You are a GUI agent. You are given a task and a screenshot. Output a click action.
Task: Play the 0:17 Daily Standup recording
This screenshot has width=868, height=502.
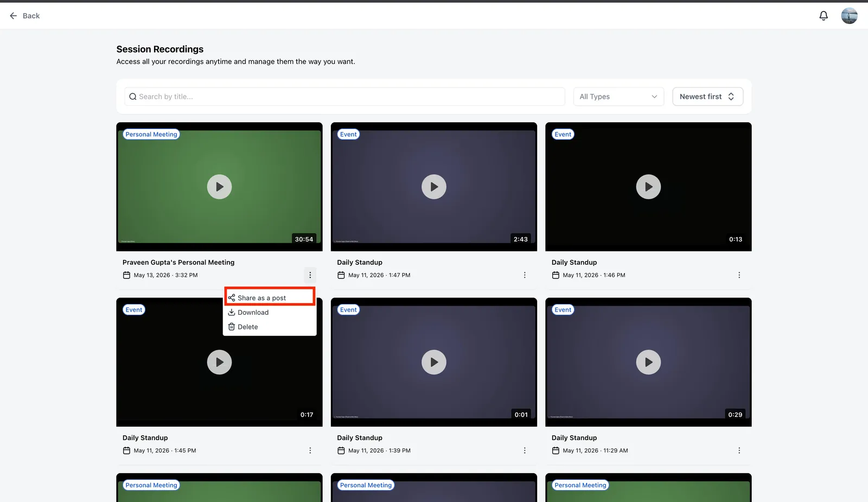click(219, 362)
